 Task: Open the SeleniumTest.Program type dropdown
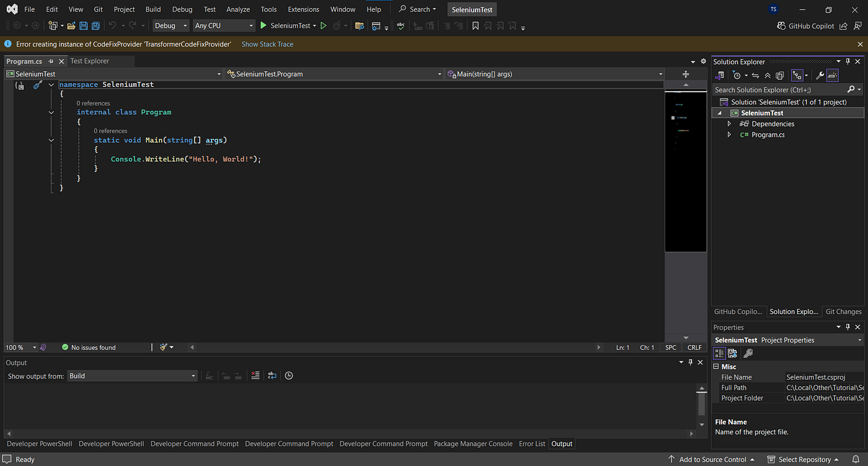pos(333,74)
